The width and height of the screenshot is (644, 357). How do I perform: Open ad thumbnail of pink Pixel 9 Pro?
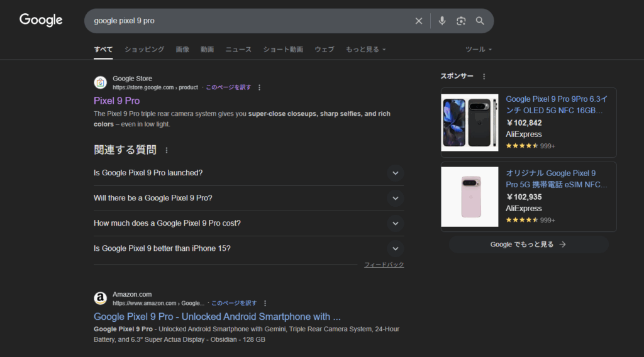click(469, 197)
